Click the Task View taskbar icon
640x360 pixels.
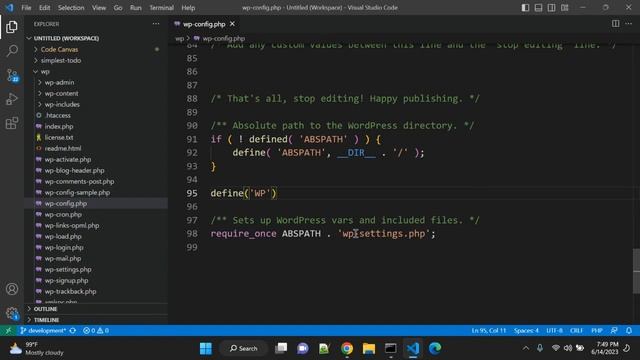[x=281, y=348]
